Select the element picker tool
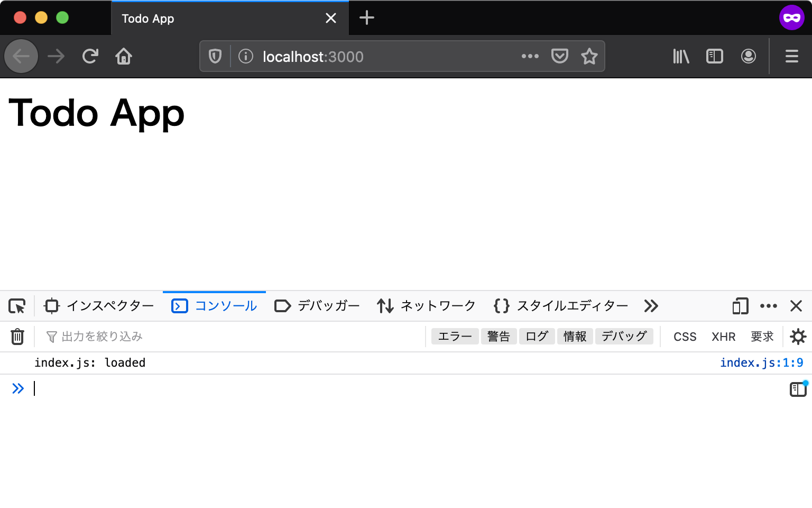Image resolution: width=812 pixels, height=508 pixels. point(17,306)
